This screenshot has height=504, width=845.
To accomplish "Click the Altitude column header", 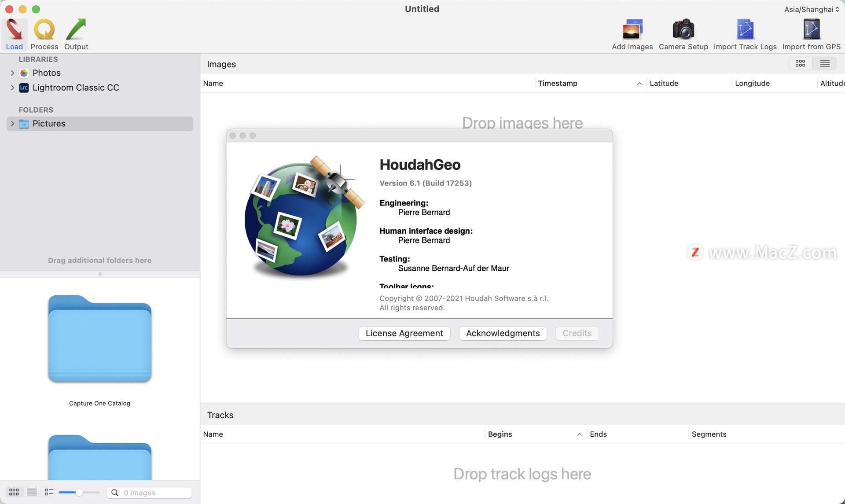I will point(832,83).
